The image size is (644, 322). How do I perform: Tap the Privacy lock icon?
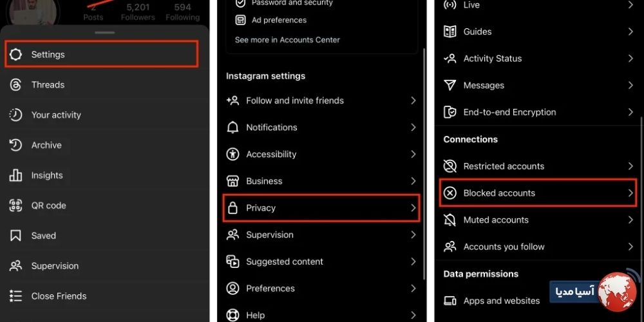tap(233, 208)
